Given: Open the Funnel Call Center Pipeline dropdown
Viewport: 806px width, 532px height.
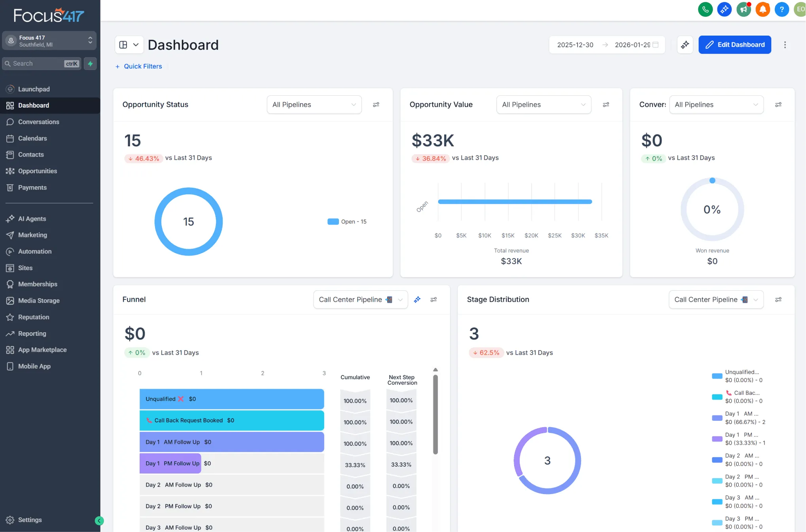Looking at the screenshot, I should tap(360, 300).
